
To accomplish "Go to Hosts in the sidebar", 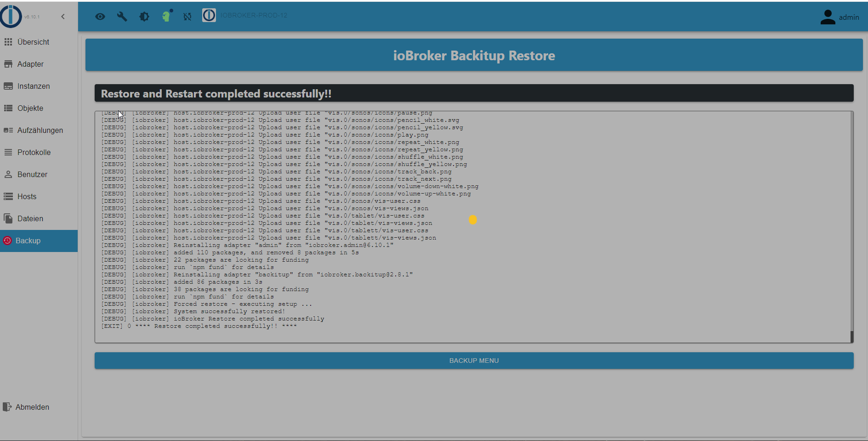I will coord(39,196).
